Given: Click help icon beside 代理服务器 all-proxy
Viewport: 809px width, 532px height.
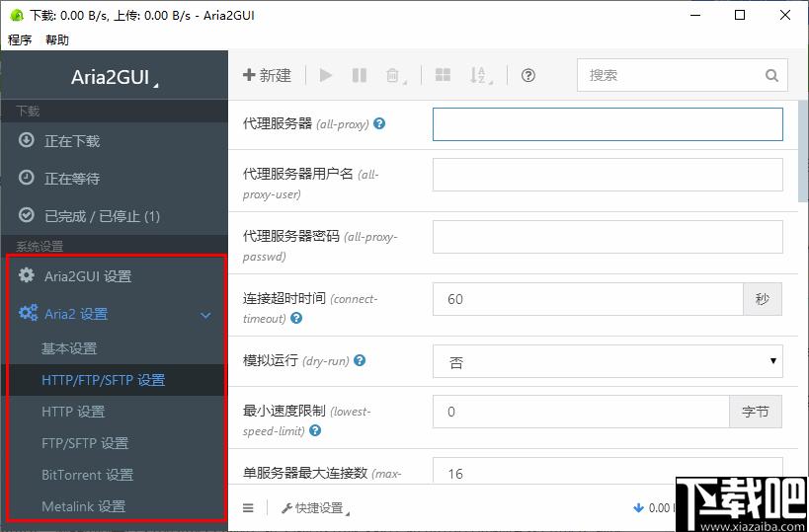Looking at the screenshot, I should (379, 123).
